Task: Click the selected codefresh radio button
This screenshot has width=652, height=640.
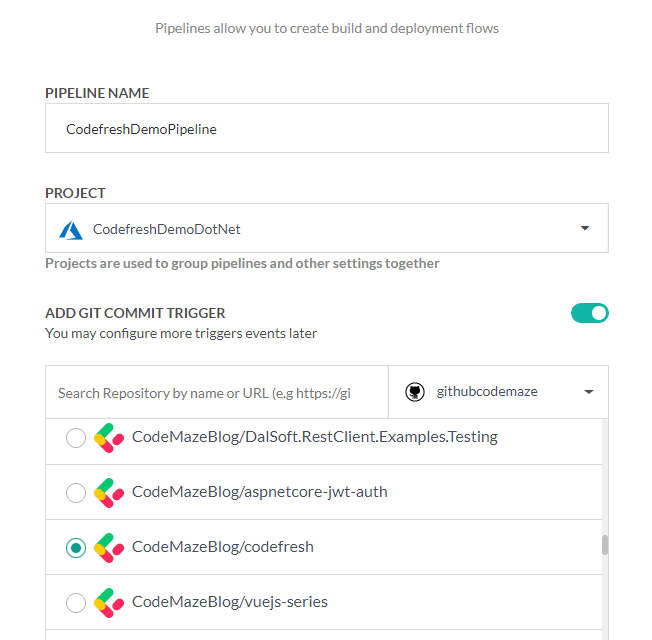Action: pos(75,548)
